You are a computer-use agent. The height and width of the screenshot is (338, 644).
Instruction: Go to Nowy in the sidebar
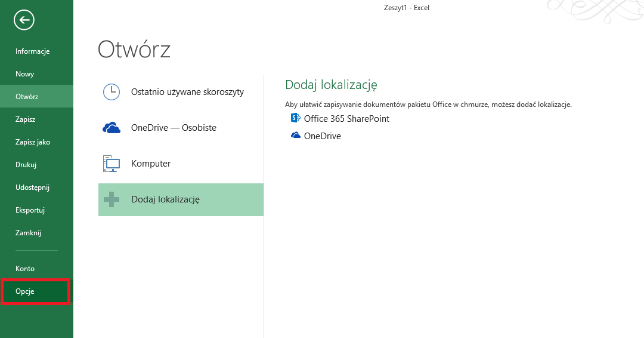[36, 74]
